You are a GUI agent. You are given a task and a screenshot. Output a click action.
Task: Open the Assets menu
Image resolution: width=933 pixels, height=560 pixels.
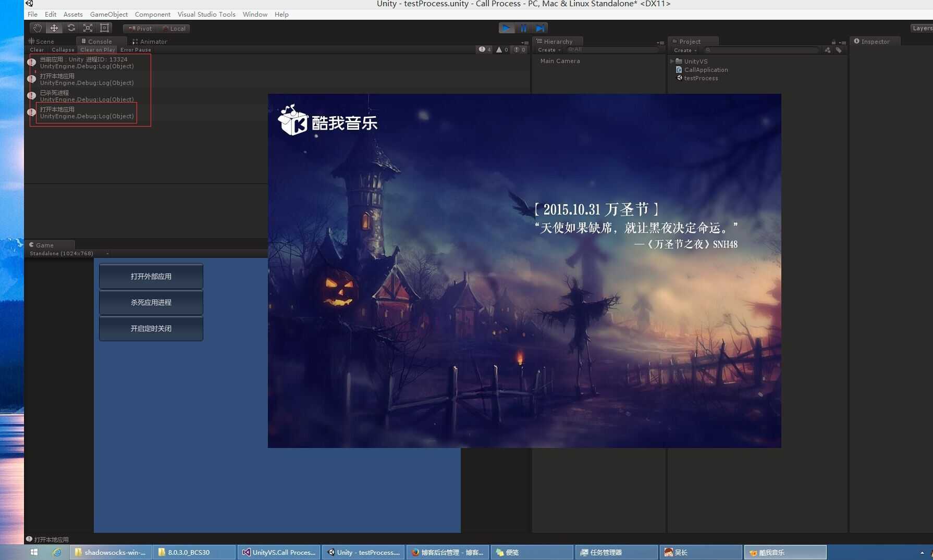coord(73,15)
